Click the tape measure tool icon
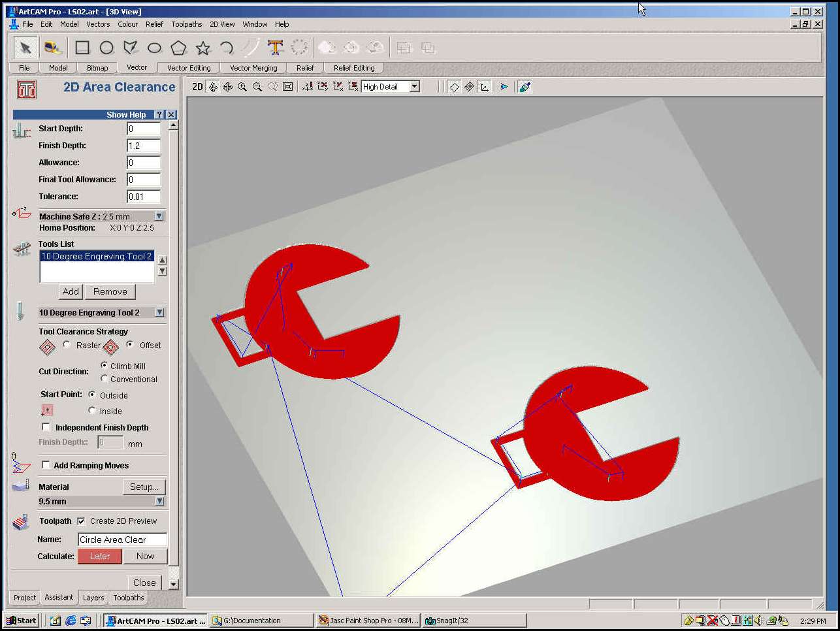Viewport: 840px width, 631px height. coord(53,48)
